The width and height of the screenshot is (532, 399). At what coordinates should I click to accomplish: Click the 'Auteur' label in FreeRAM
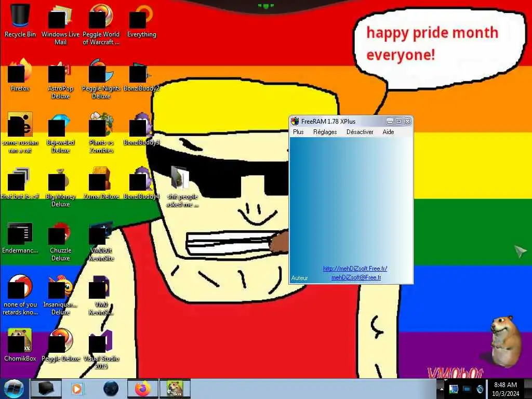pos(299,278)
